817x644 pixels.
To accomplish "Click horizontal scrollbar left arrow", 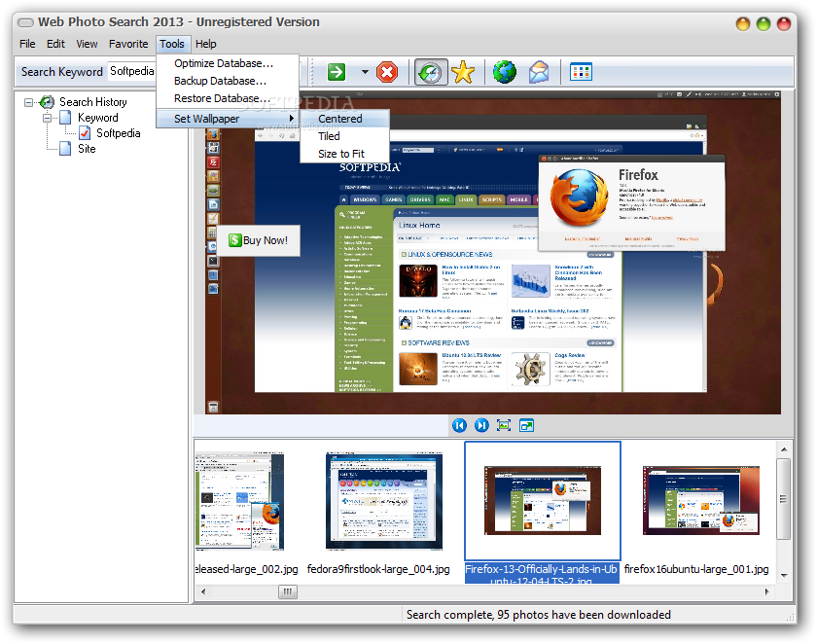I will (x=203, y=591).
